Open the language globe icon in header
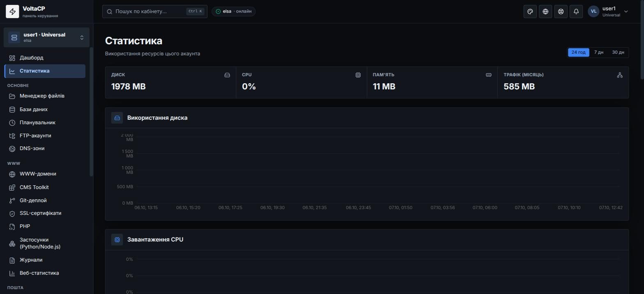This screenshot has height=294, width=644. tap(545, 11)
